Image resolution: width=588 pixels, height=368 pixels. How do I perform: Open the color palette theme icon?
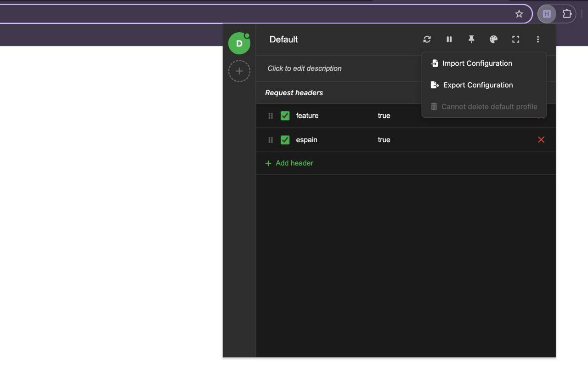pyautogui.click(x=493, y=40)
